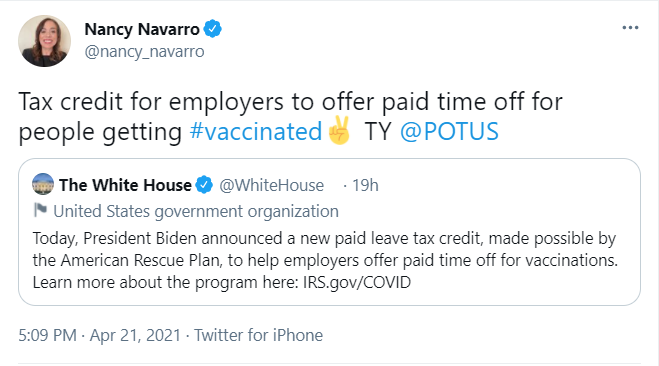Image resolution: width=659 pixels, height=366 pixels.
Task: Open the @WhiteHouse handle in quoted tweet
Action: tap(272, 185)
